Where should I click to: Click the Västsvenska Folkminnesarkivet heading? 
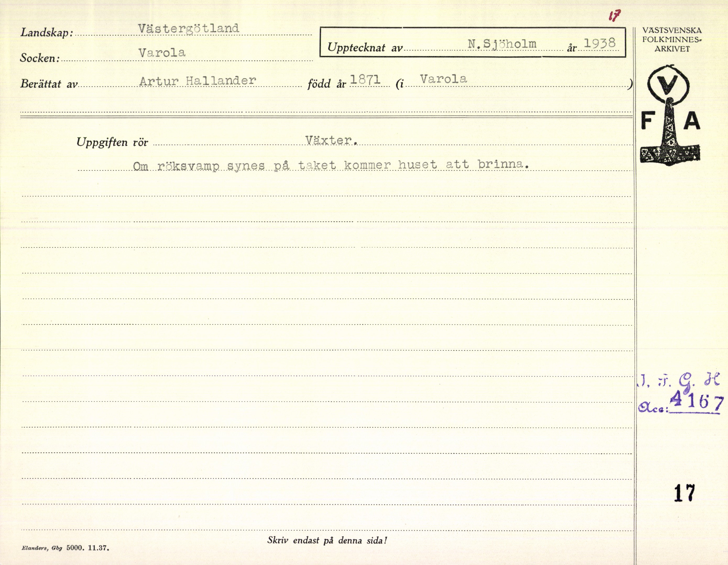(x=671, y=39)
